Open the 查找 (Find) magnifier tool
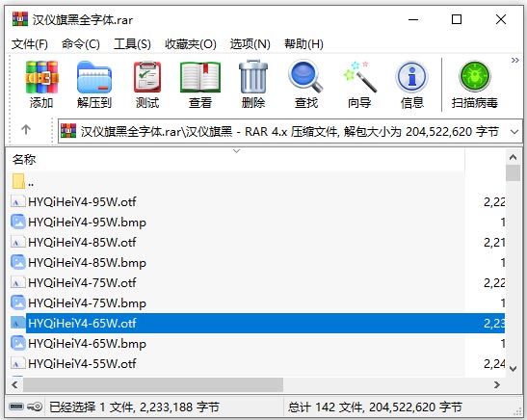This screenshot has height=420, width=527. click(305, 77)
